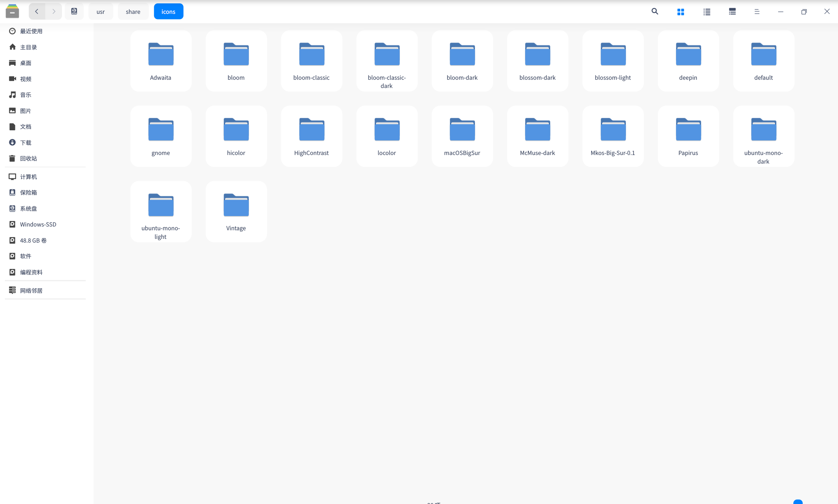Select the share breadcrumb
The width and height of the screenshot is (838, 504).
[x=133, y=12]
